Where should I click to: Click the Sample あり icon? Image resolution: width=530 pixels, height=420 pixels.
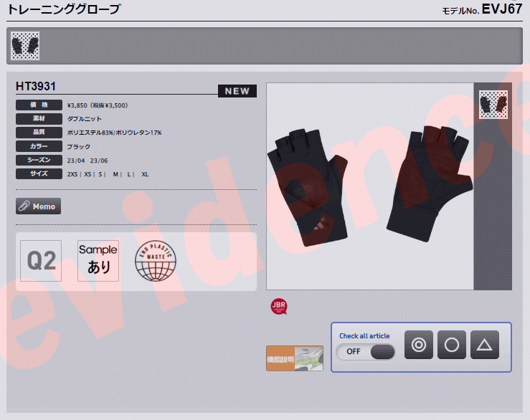point(98,261)
